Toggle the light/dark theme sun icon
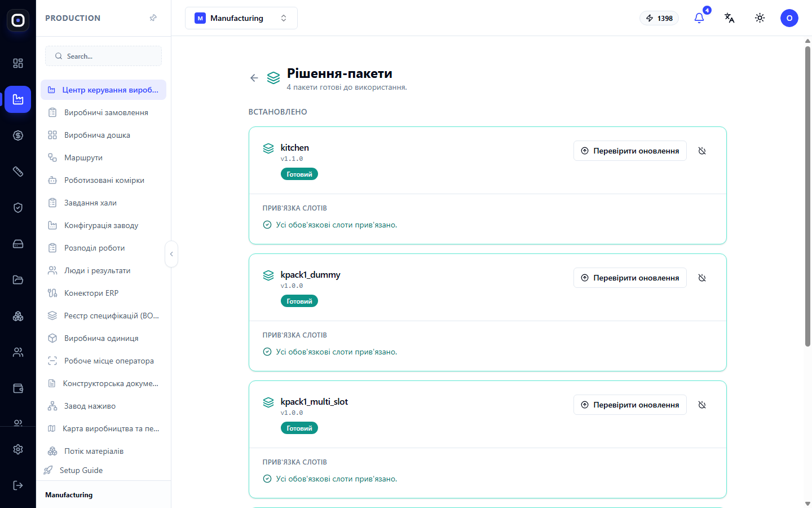Viewport: 812px width, 508px height. [760, 18]
